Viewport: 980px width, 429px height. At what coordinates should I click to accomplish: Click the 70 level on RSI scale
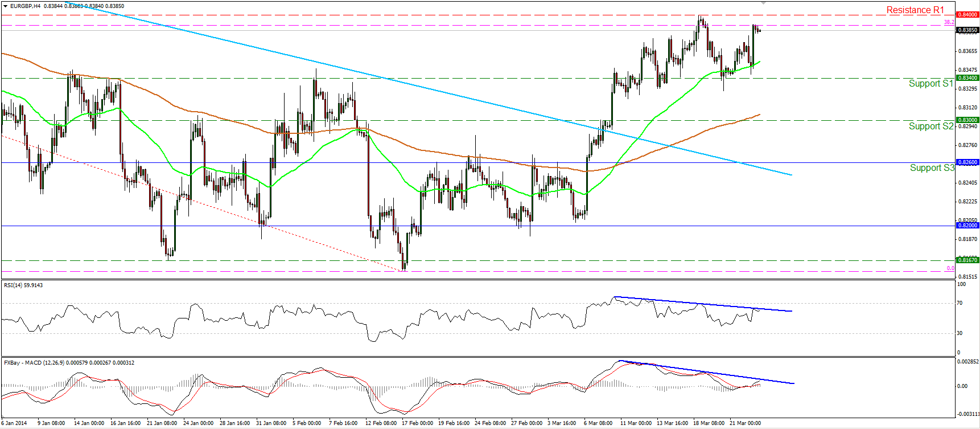(960, 303)
